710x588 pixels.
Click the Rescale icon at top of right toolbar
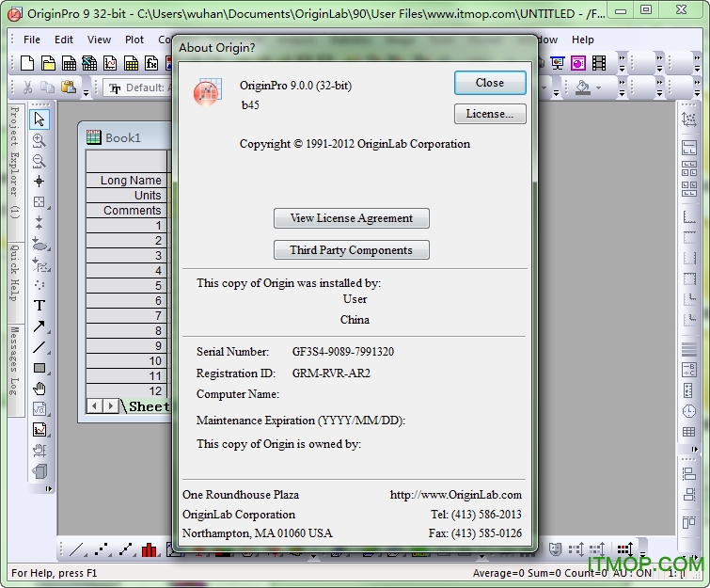pos(689,119)
